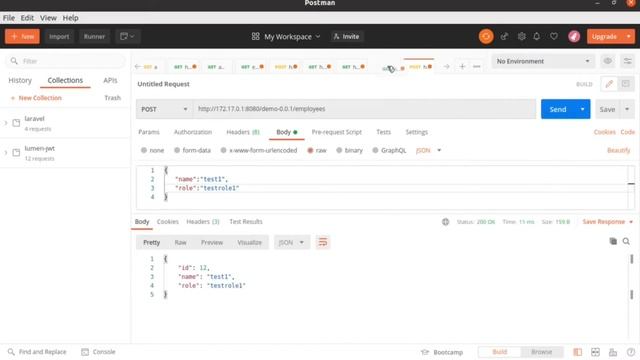Switch to the APIs sidebar tab

click(110, 80)
